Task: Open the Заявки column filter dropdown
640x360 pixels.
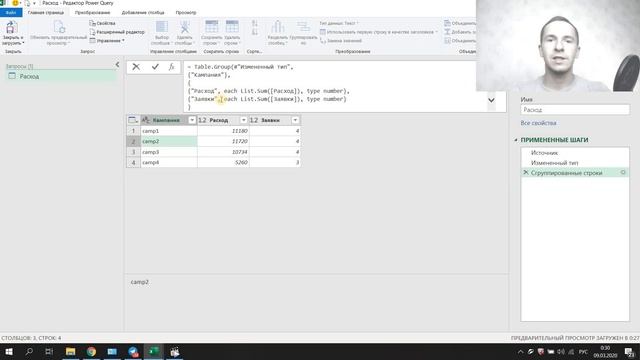Action: 295,120
